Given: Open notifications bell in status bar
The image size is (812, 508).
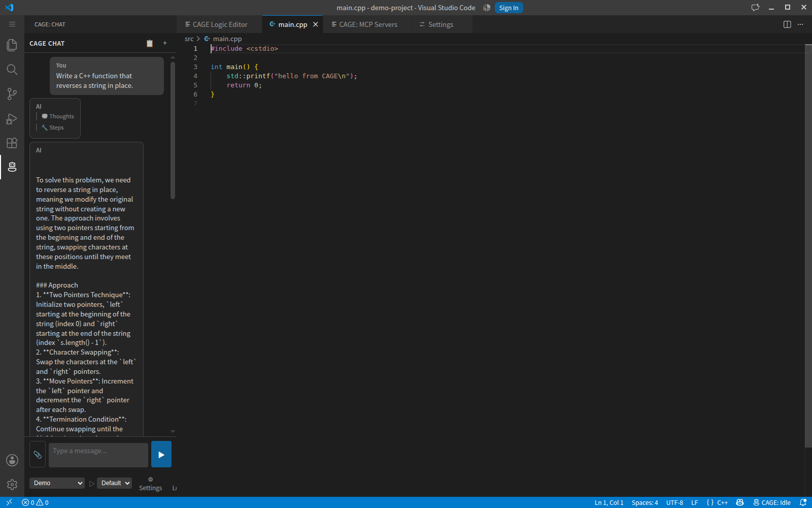Looking at the screenshot, I should (803, 502).
